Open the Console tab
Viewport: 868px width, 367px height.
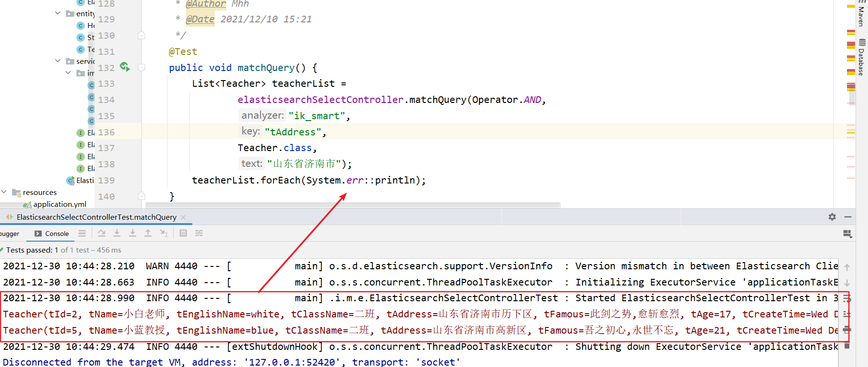52,234
